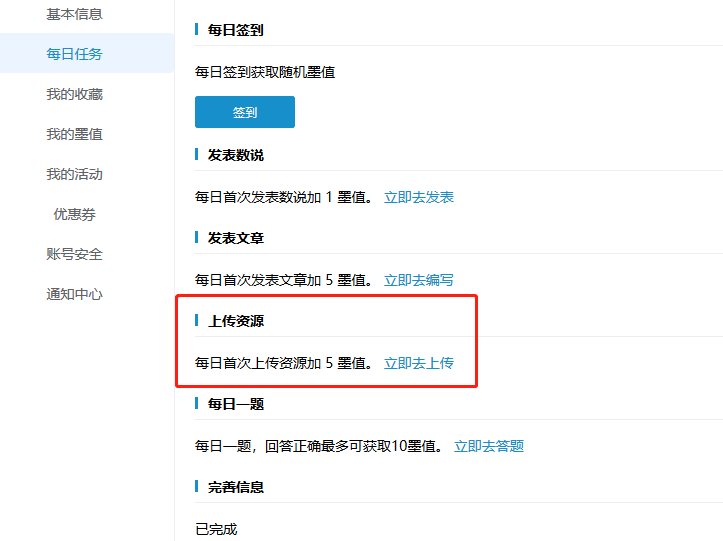Select the 每日任务 sidebar item
The height and width of the screenshot is (541, 723).
(74, 54)
